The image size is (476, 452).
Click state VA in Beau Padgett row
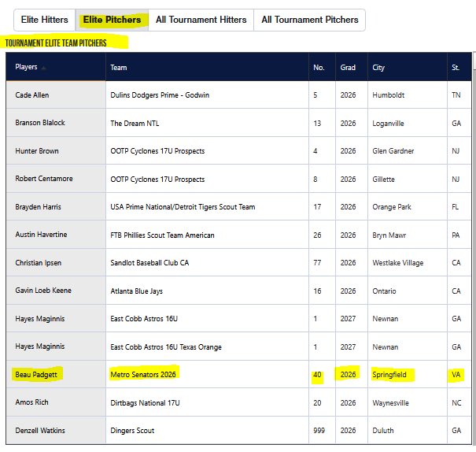(x=456, y=375)
